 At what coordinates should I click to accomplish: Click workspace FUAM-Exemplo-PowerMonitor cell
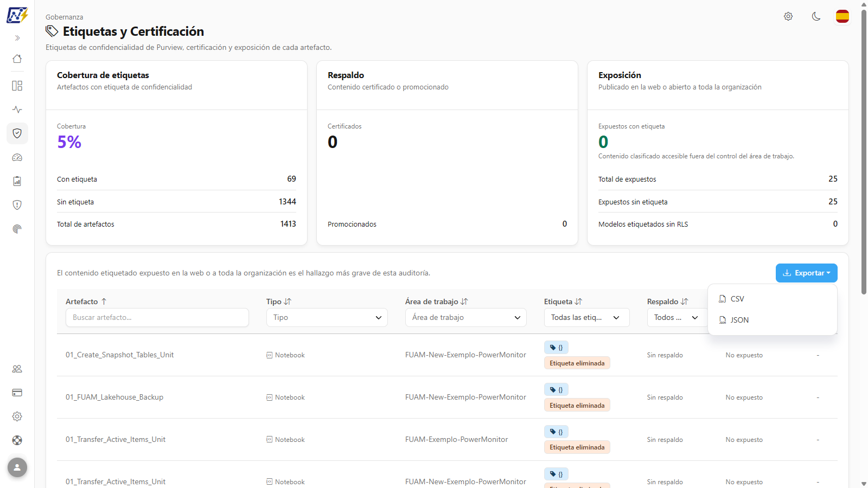(x=457, y=440)
